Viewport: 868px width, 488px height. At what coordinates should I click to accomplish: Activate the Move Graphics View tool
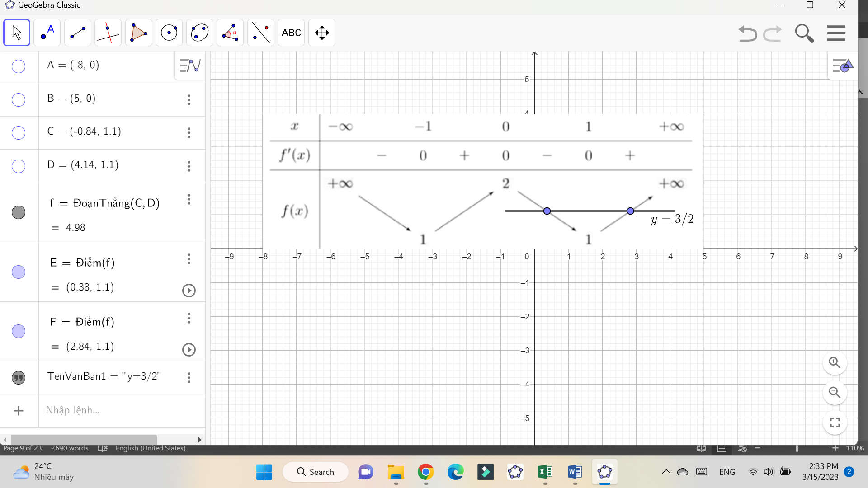pos(322,33)
